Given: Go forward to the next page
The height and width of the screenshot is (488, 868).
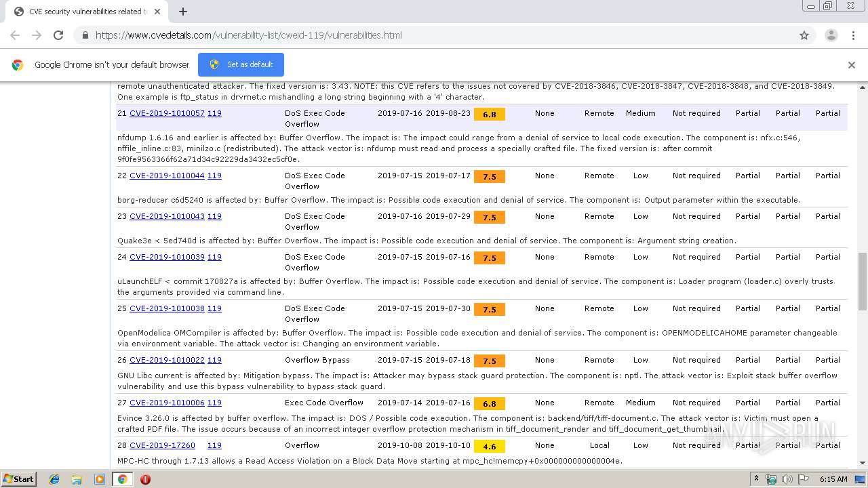Looking at the screenshot, I should point(37,35).
